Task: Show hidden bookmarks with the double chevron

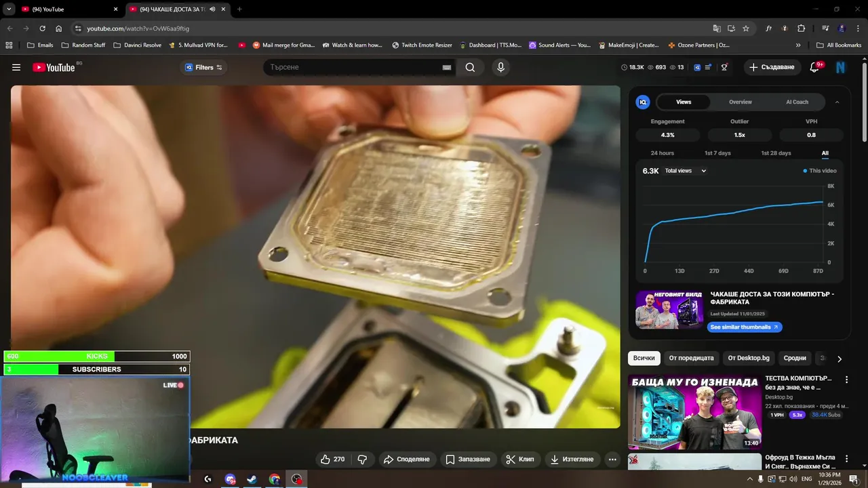Action: click(x=798, y=45)
